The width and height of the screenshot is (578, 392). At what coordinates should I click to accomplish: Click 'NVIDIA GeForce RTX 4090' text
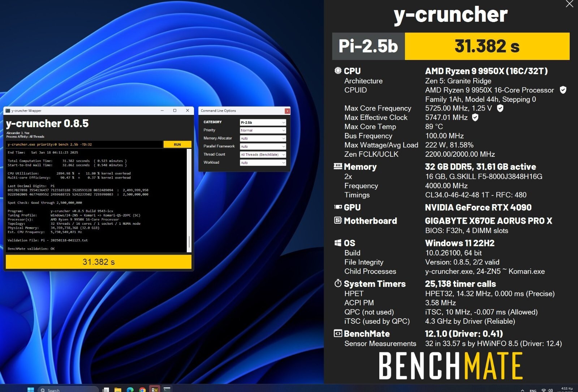(x=478, y=207)
